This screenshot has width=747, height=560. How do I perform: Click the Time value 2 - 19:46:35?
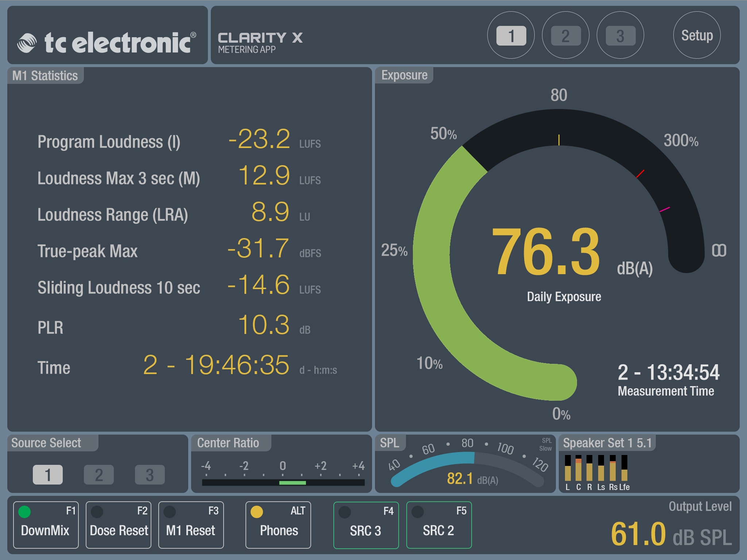pyautogui.click(x=216, y=365)
